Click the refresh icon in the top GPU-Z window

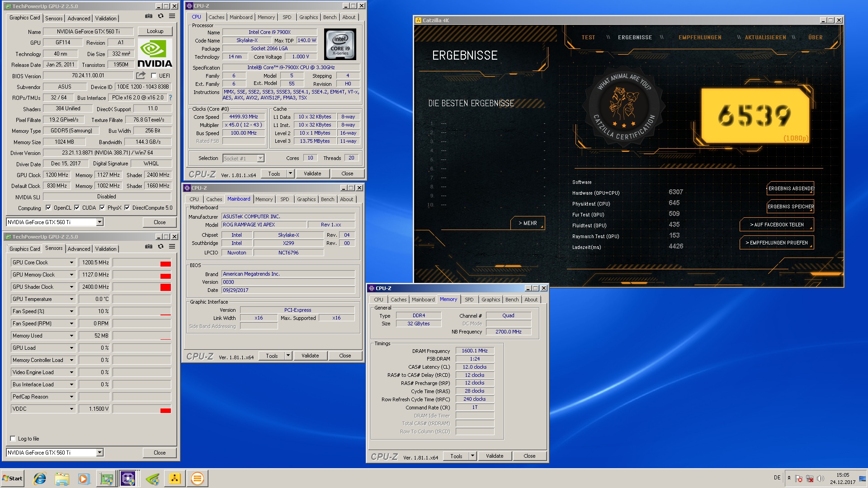tap(160, 16)
